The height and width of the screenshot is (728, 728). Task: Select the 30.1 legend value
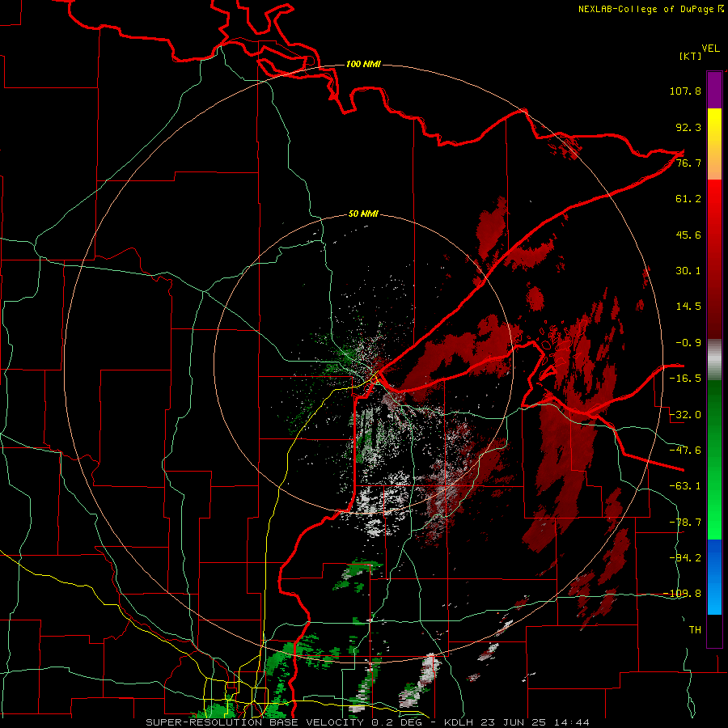(688, 271)
